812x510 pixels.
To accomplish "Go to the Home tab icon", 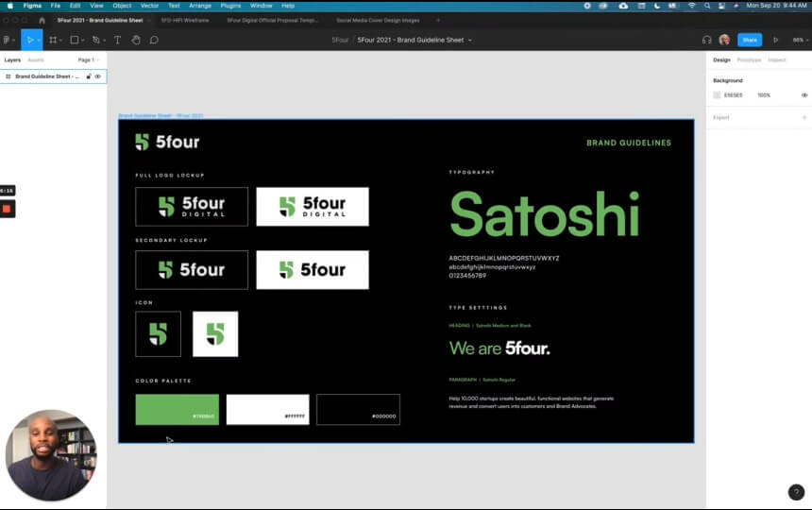I will coord(42,20).
